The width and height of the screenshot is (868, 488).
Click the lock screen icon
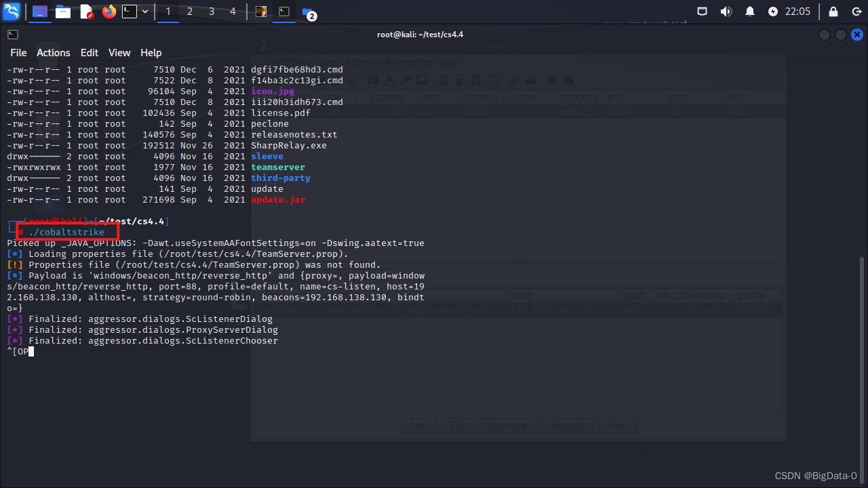[x=833, y=12]
